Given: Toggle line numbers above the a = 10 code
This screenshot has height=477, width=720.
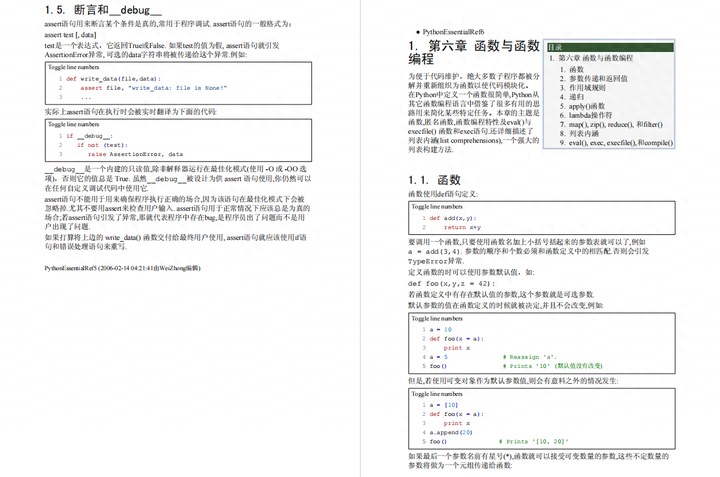Looking at the screenshot, I should (437, 319).
